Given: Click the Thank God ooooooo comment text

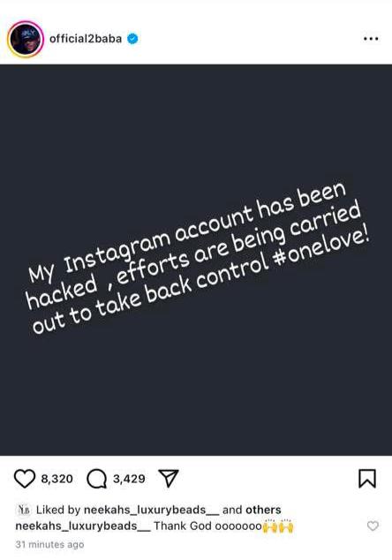Looking at the screenshot, I should pos(207,526).
